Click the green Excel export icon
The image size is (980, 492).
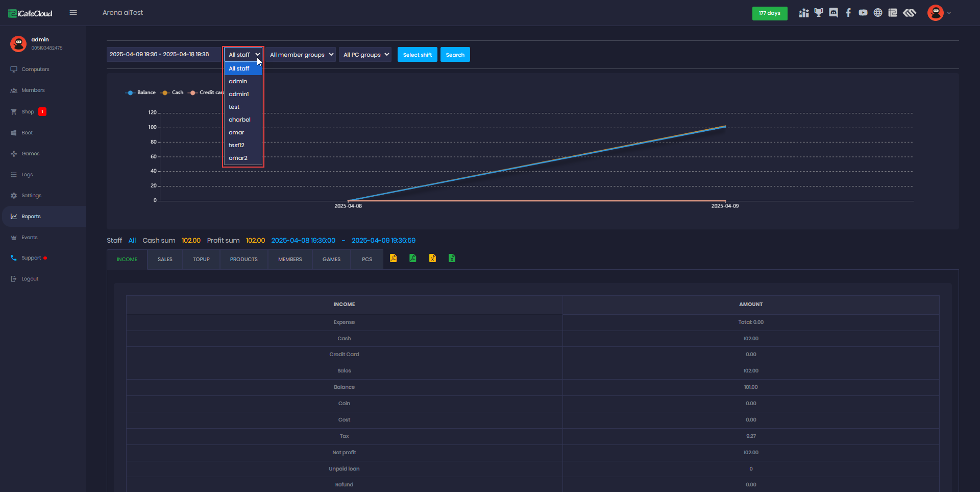(x=452, y=259)
